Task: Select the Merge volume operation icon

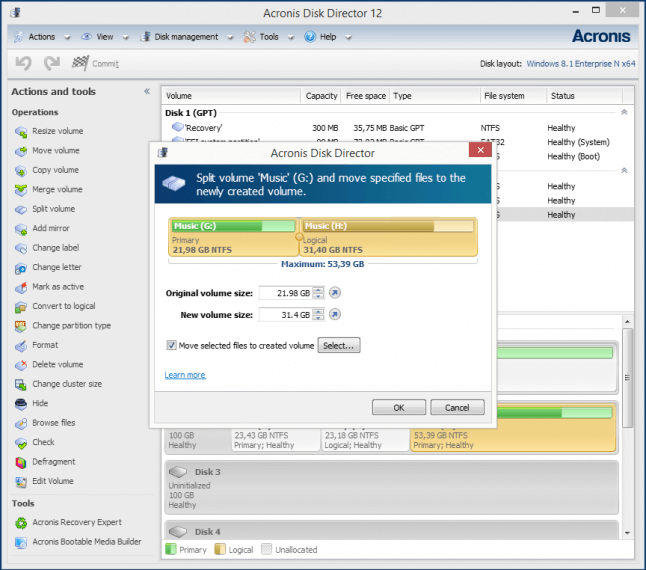Action: (x=20, y=190)
